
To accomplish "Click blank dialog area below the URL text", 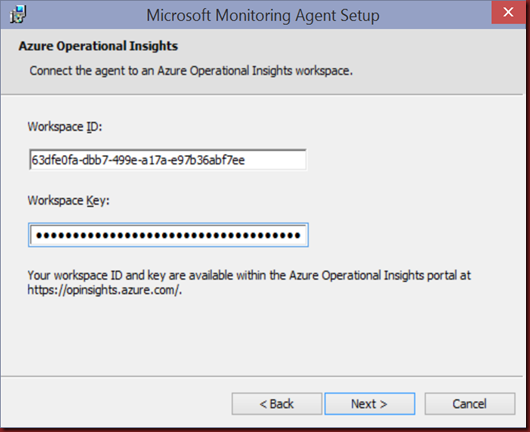I will [262, 335].
